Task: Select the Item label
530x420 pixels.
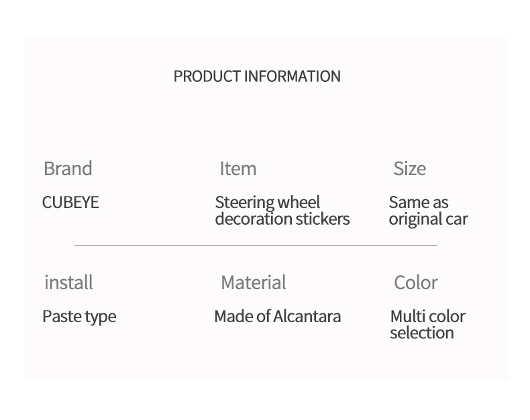Action: [x=238, y=168]
